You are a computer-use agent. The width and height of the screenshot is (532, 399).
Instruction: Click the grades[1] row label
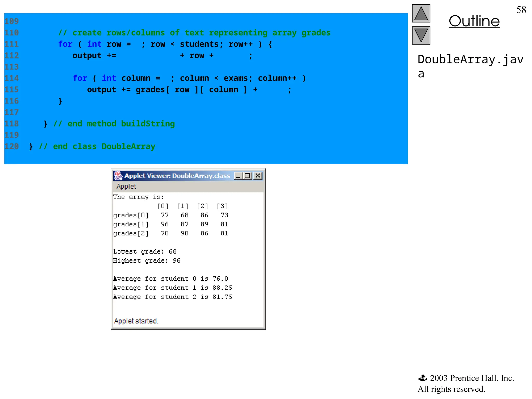point(131,224)
